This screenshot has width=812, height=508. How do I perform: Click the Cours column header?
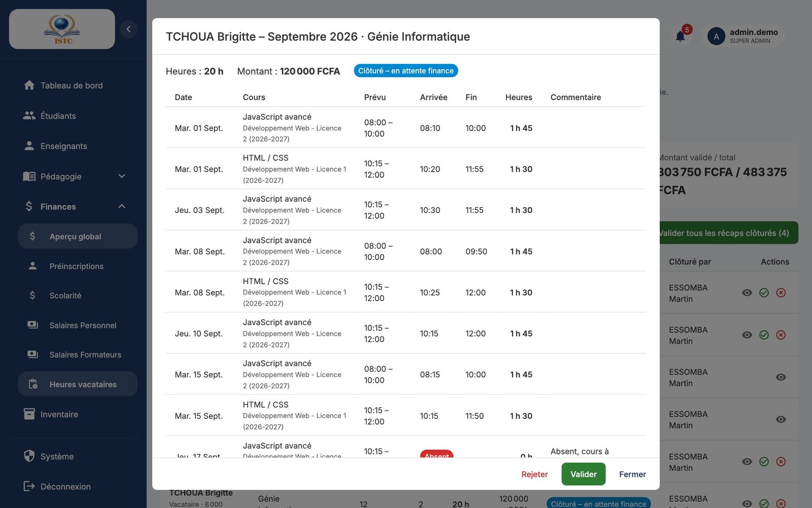pos(254,97)
